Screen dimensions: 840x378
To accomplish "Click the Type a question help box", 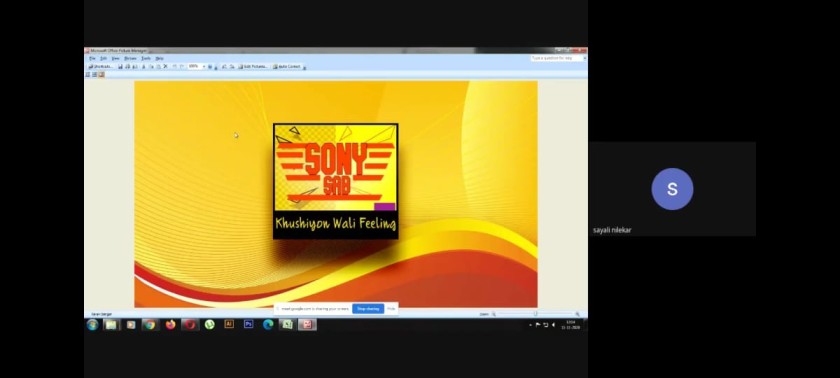I will (556, 58).
